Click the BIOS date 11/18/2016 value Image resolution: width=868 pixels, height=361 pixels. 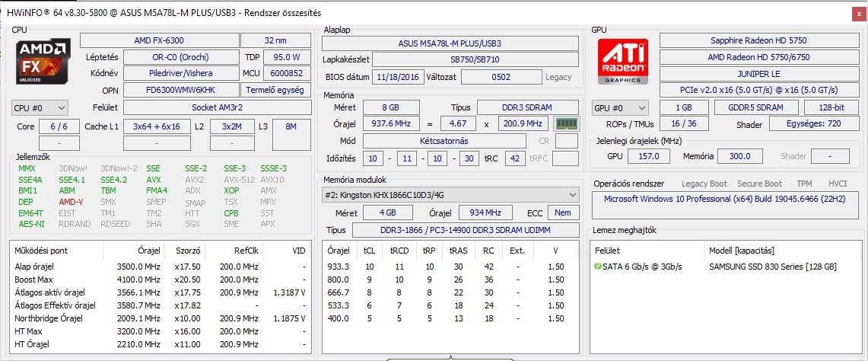tap(398, 77)
